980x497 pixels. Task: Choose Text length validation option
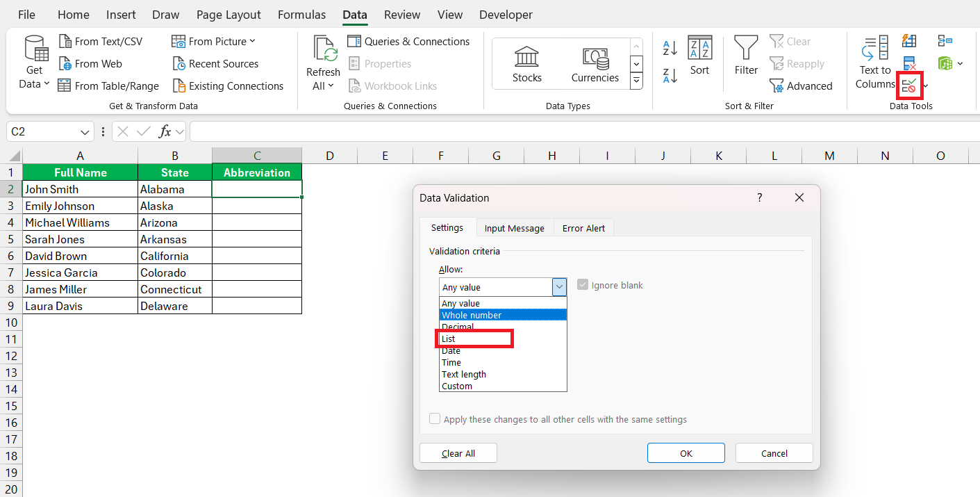point(503,374)
